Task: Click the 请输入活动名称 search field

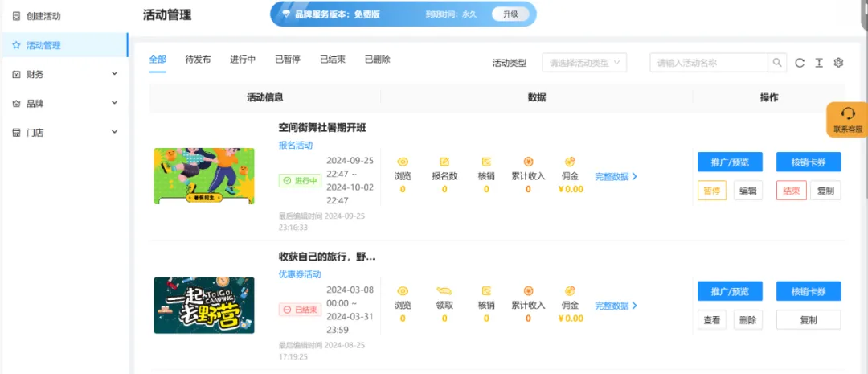Action: click(x=709, y=63)
